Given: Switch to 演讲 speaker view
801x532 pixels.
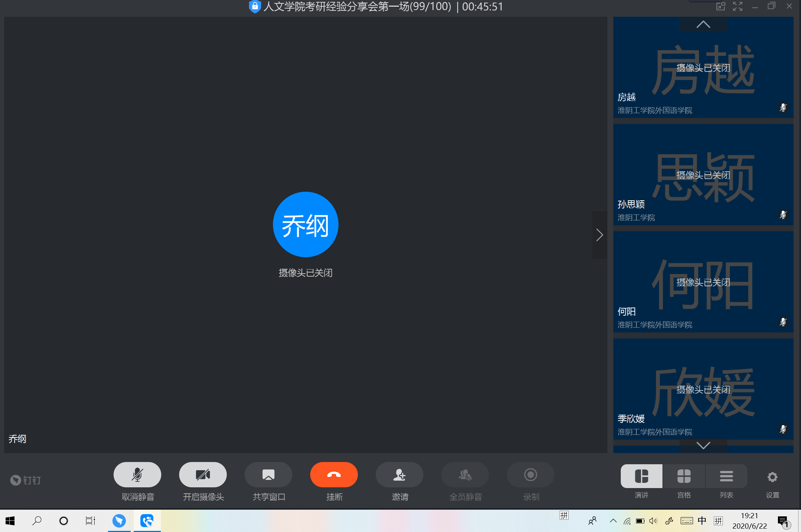Looking at the screenshot, I should point(641,476).
